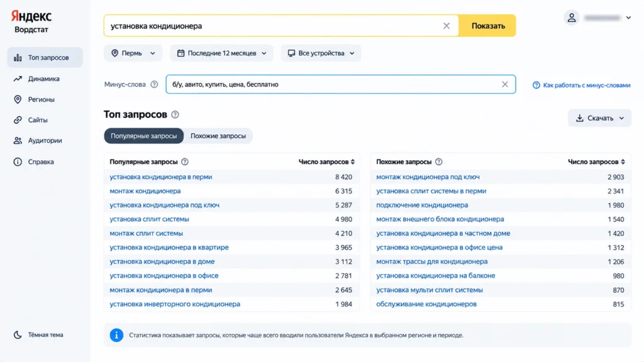
Task: Click the Минус-слова help question icon
Action: coord(154,85)
